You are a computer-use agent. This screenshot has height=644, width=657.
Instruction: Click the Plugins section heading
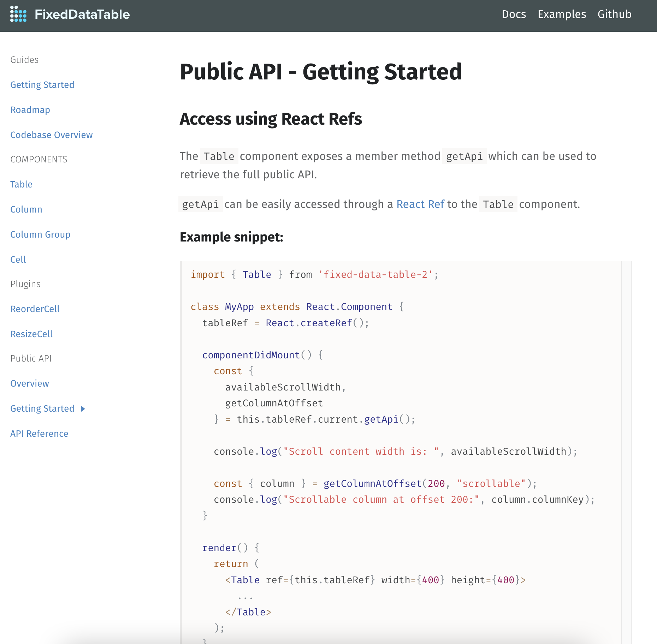26,284
